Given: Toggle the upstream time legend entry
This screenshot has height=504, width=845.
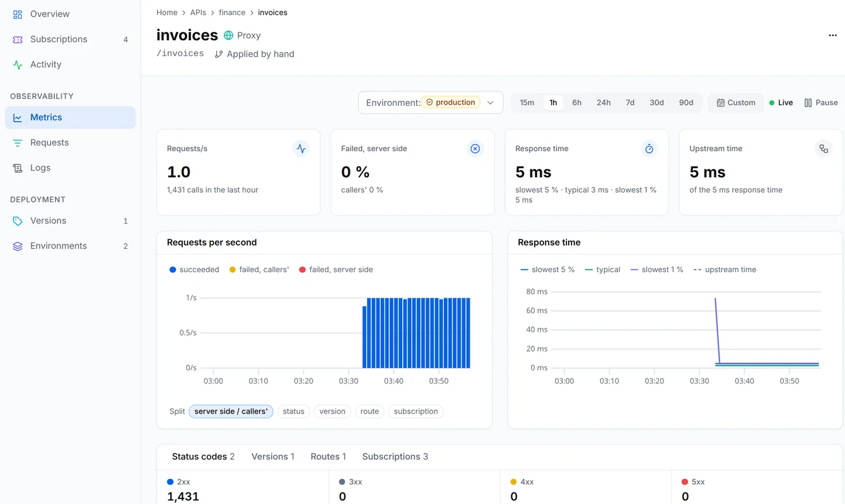Looking at the screenshot, I should pos(725,270).
